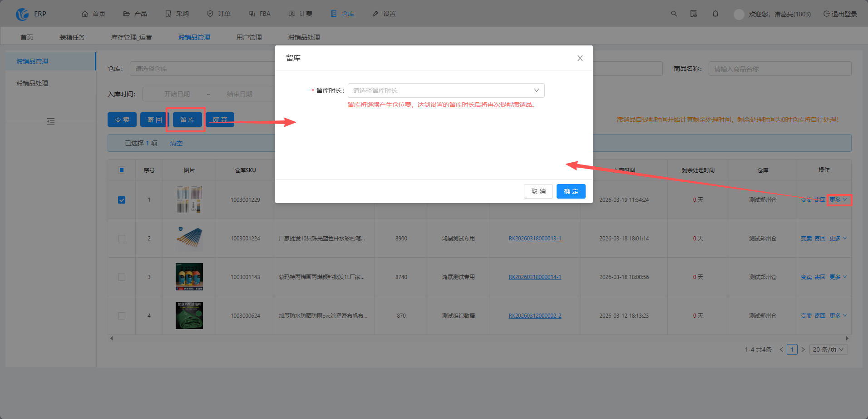
Task: Open the notification bell
Action: point(715,14)
